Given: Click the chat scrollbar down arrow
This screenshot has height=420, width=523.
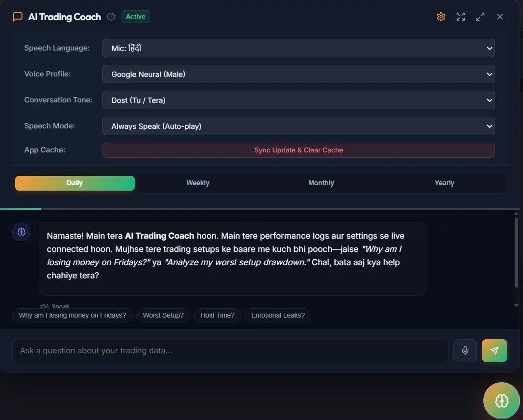Looking at the screenshot, I should click(x=516, y=306).
